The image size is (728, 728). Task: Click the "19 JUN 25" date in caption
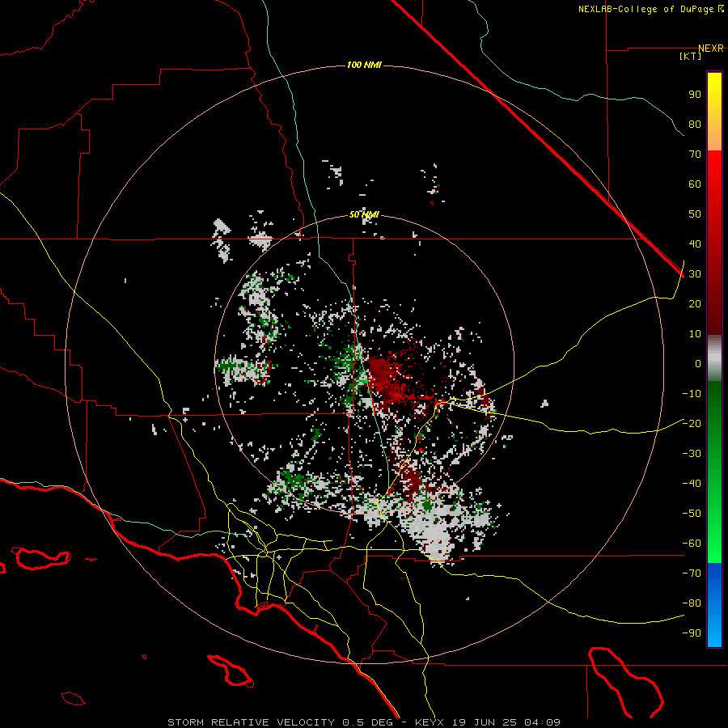[485, 722]
